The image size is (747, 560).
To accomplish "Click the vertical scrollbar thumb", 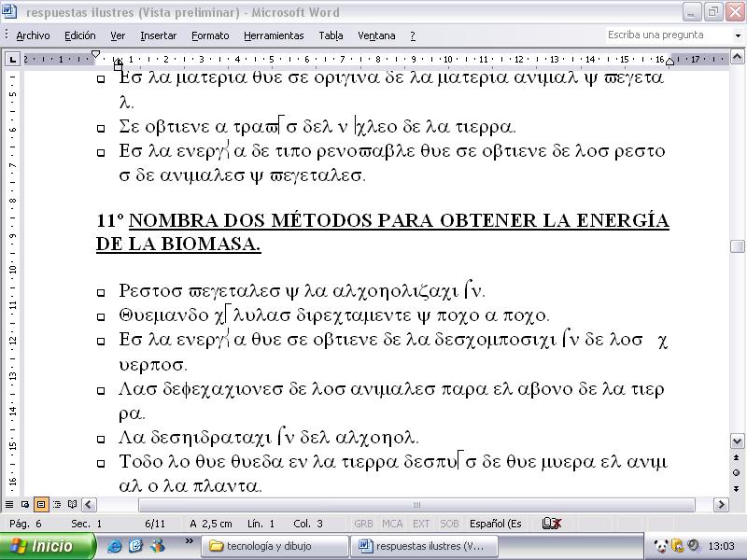I will pyautogui.click(x=737, y=246).
